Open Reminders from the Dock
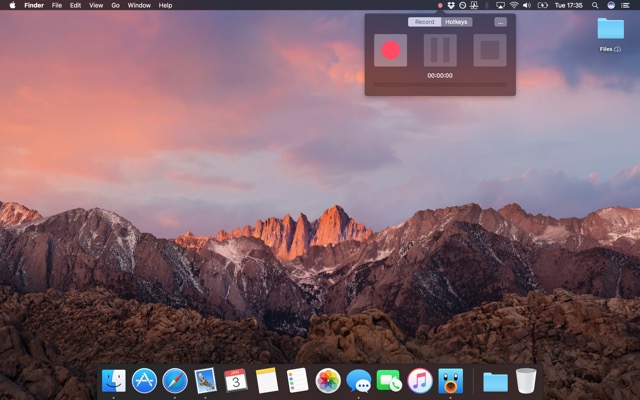The height and width of the screenshot is (400, 640). [x=297, y=380]
